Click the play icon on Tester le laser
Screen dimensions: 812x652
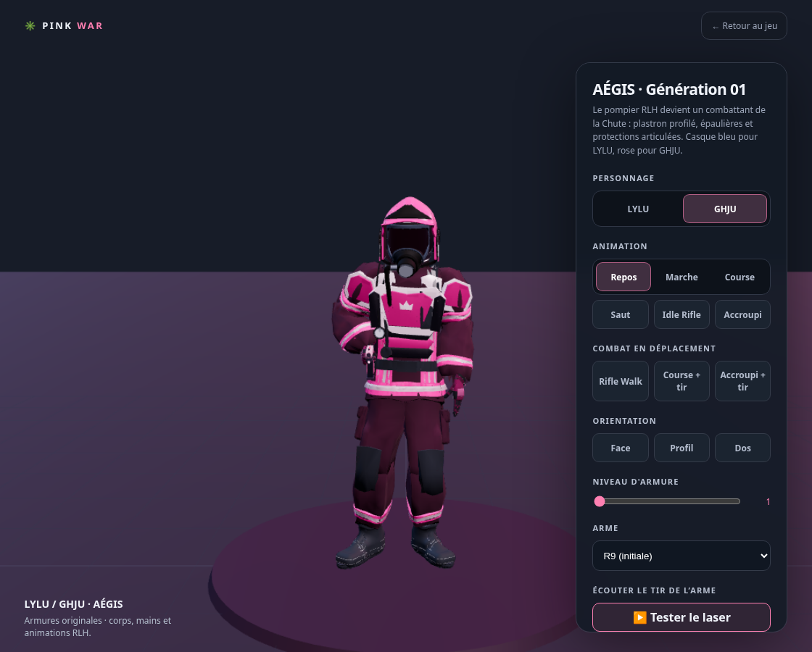tap(639, 617)
